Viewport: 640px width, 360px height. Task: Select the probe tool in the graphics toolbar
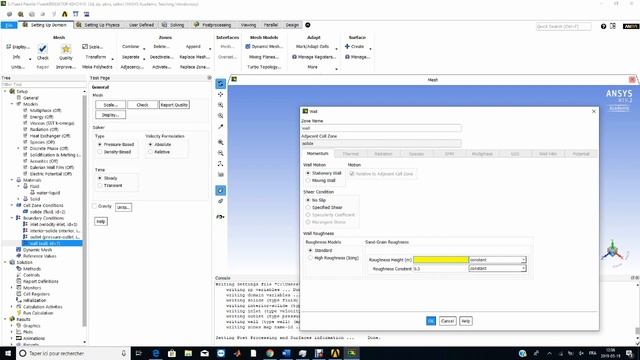[x=220, y=127]
